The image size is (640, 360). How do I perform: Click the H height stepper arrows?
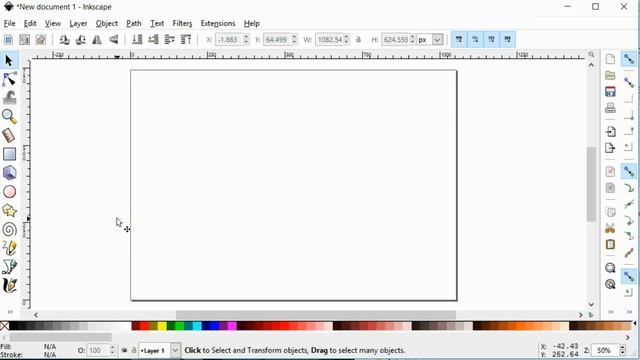click(413, 40)
